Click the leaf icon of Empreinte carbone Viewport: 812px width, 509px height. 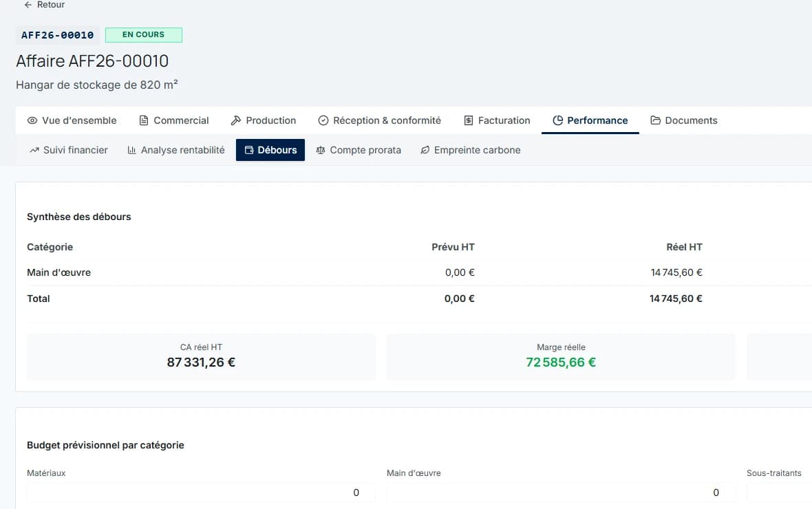[x=425, y=150]
